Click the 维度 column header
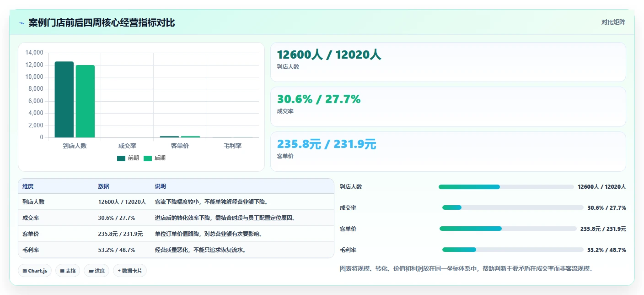This screenshot has width=644, height=295. point(28,186)
